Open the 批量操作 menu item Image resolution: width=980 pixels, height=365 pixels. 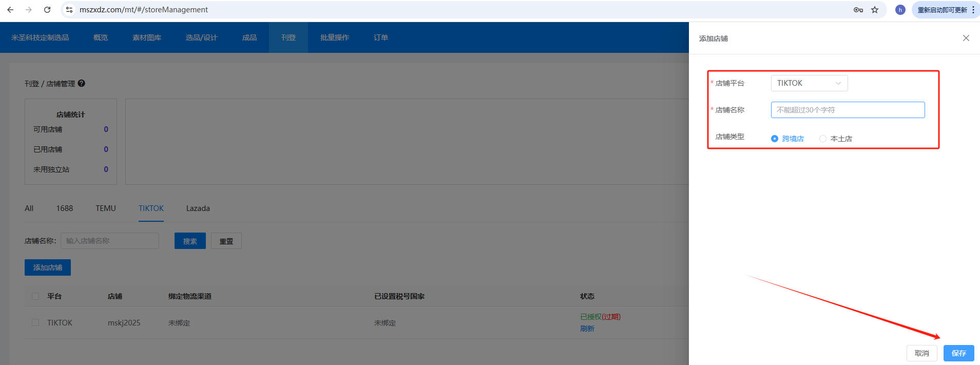pyautogui.click(x=334, y=37)
